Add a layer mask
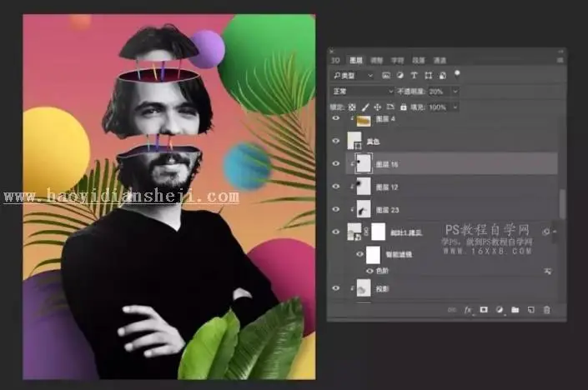588x390 pixels. (484, 309)
